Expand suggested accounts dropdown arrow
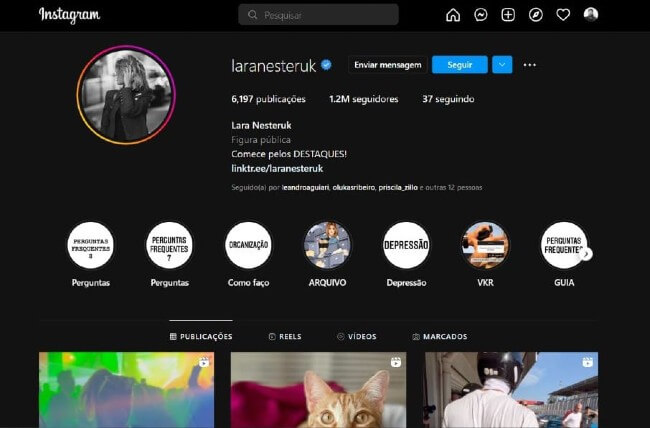Image resolution: width=650 pixels, height=428 pixels. coord(502,65)
